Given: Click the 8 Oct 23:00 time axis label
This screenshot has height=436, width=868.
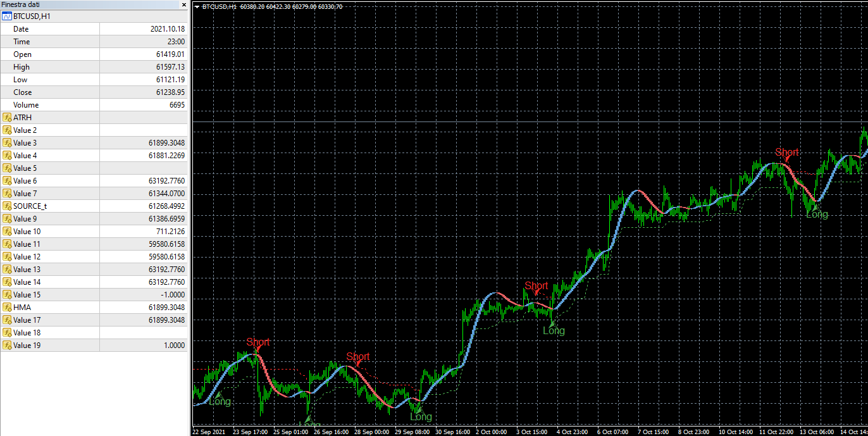Looking at the screenshot, I should pyautogui.click(x=695, y=432).
